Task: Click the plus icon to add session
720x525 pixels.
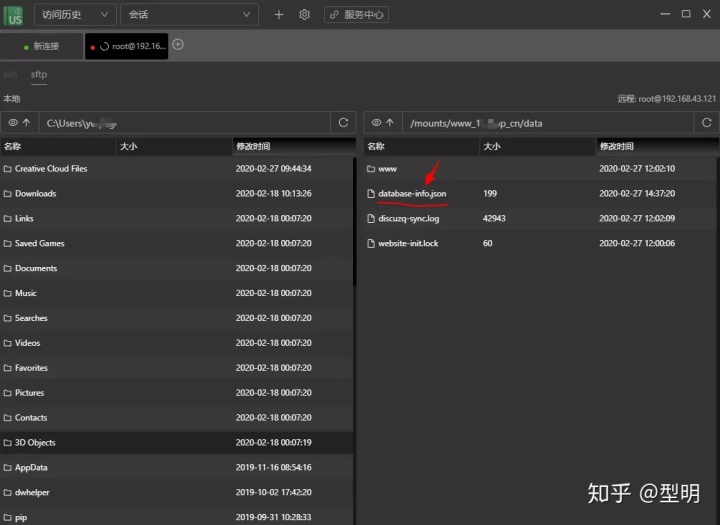Action: (279, 15)
